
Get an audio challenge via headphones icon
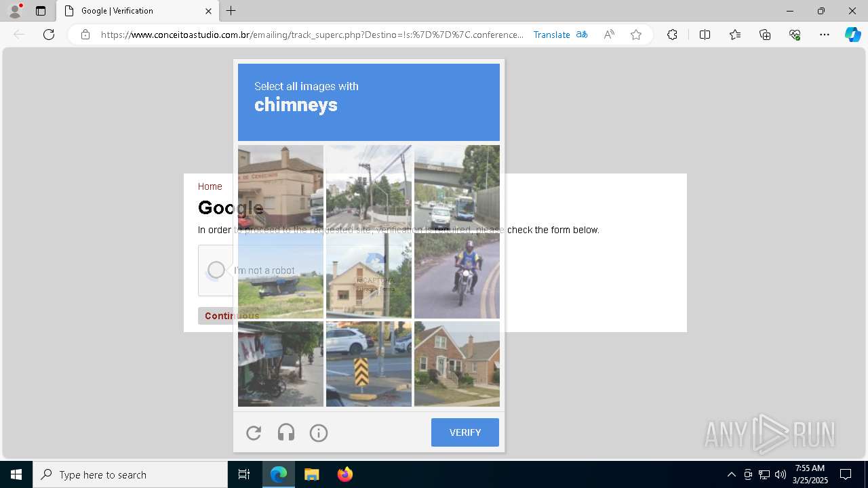point(286,433)
